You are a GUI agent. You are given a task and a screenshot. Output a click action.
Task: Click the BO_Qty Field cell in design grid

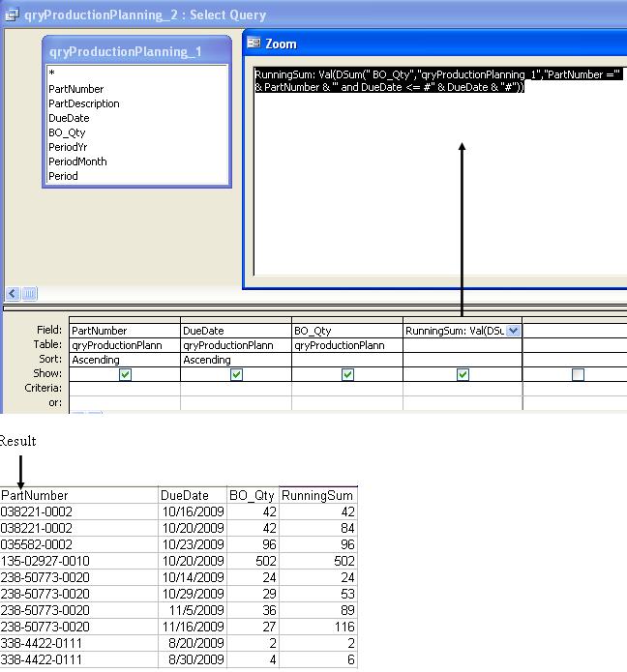click(347, 331)
